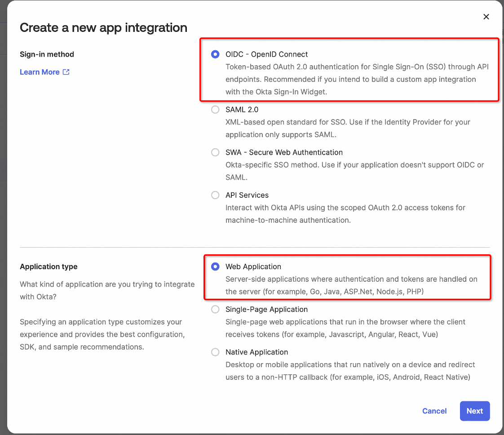Close the new app integration dialog
The image size is (504, 435).
tap(486, 17)
